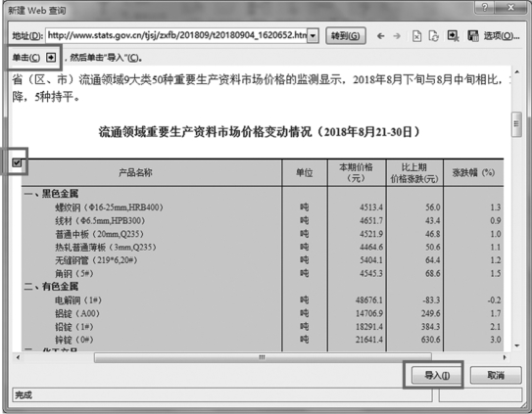Click the 转到(G) go button

click(x=346, y=36)
